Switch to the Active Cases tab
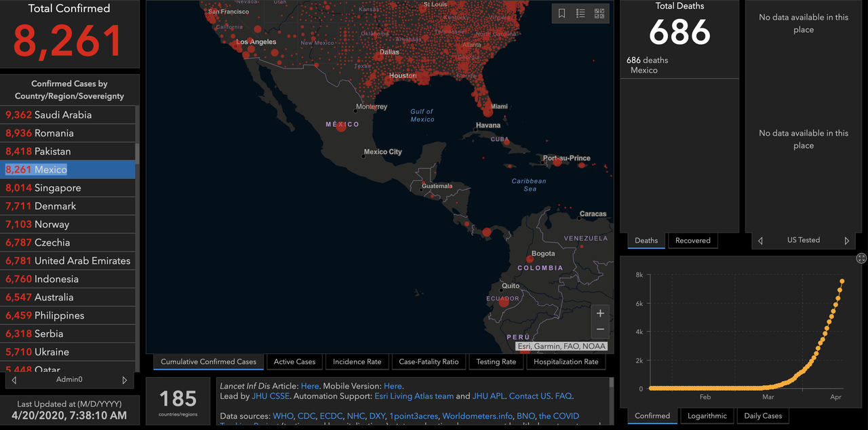The height and width of the screenshot is (430, 868). pyautogui.click(x=294, y=362)
